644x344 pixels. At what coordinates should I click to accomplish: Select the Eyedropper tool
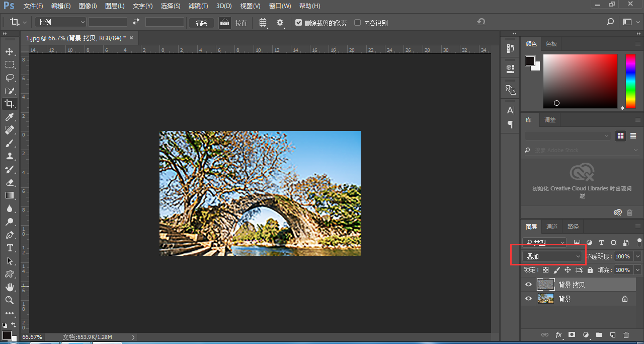9,117
